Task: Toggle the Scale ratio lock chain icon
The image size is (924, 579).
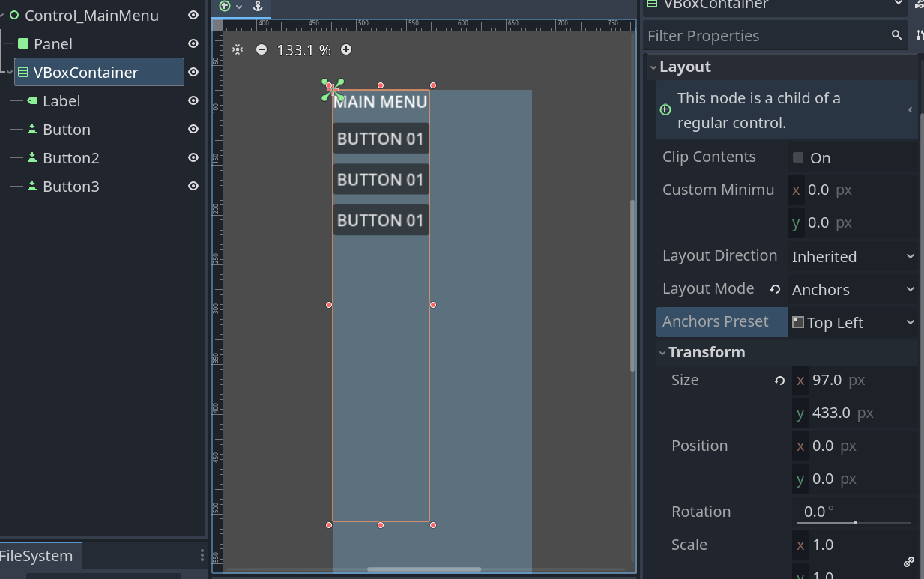Action: point(908,561)
